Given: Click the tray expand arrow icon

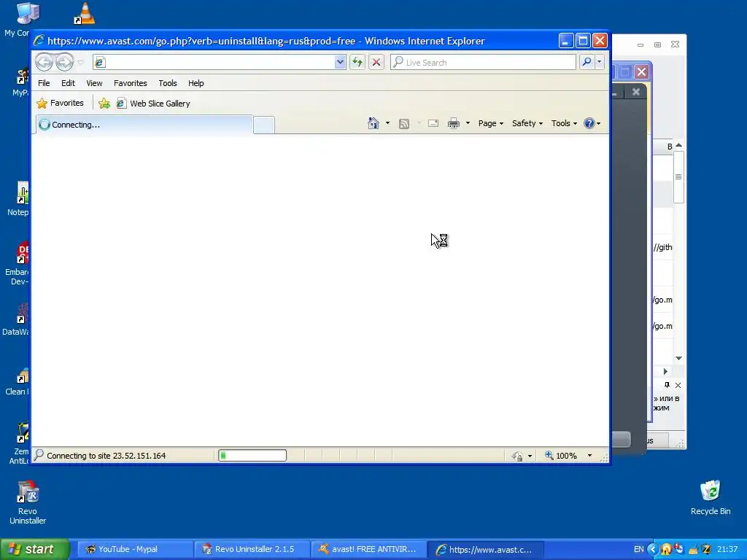Looking at the screenshot, I should (653, 549).
